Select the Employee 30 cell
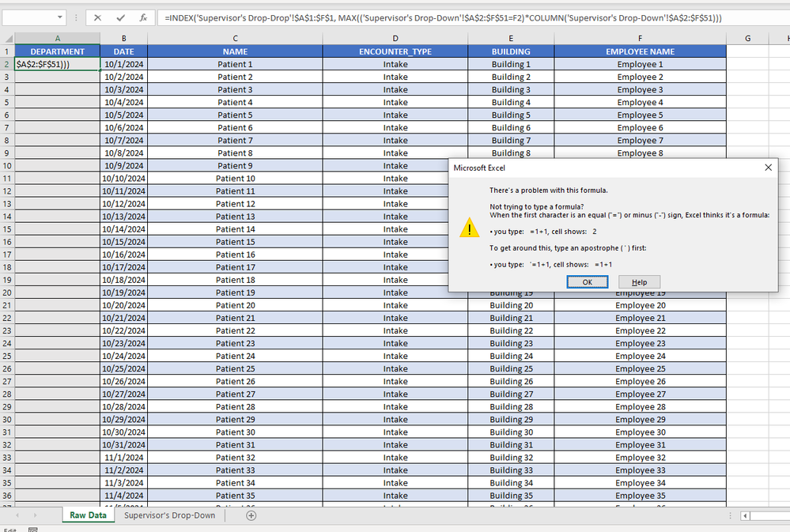 point(640,432)
